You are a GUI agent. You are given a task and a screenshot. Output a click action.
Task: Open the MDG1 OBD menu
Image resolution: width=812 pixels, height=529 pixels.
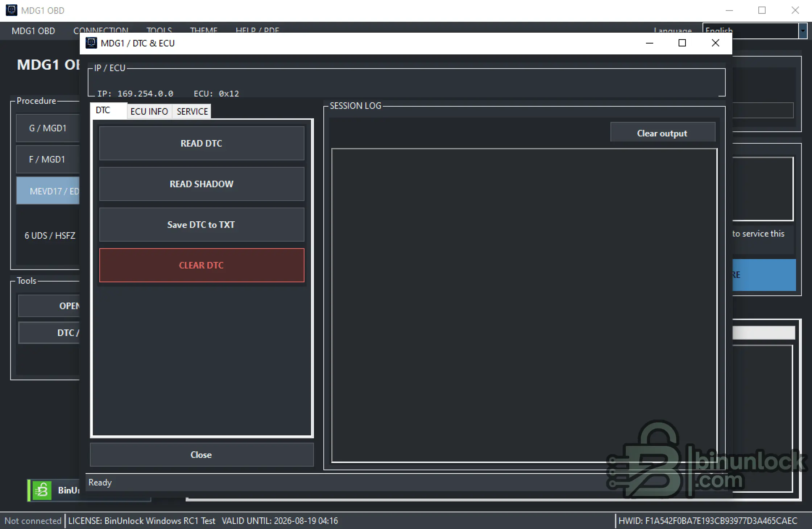pos(33,31)
